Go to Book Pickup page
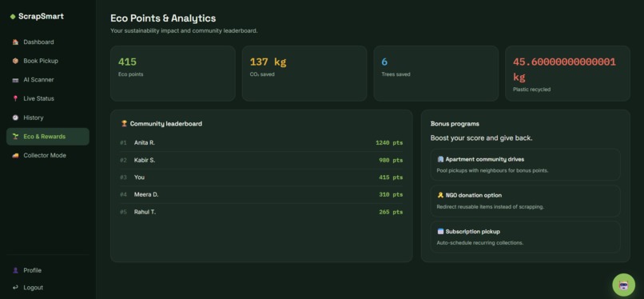Viewport: 644px width, 299px height. (48, 61)
